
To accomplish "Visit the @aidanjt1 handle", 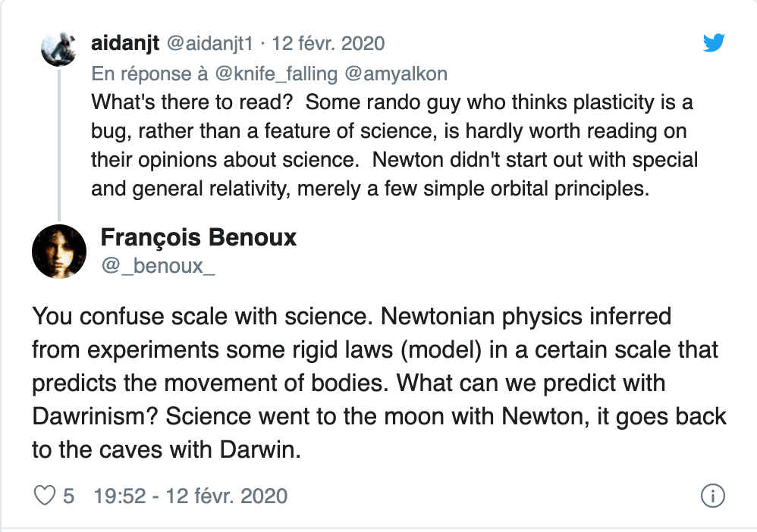I will coord(207,43).
